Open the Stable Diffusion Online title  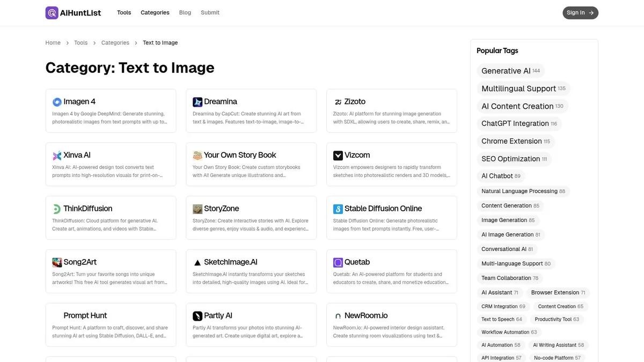(383, 209)
